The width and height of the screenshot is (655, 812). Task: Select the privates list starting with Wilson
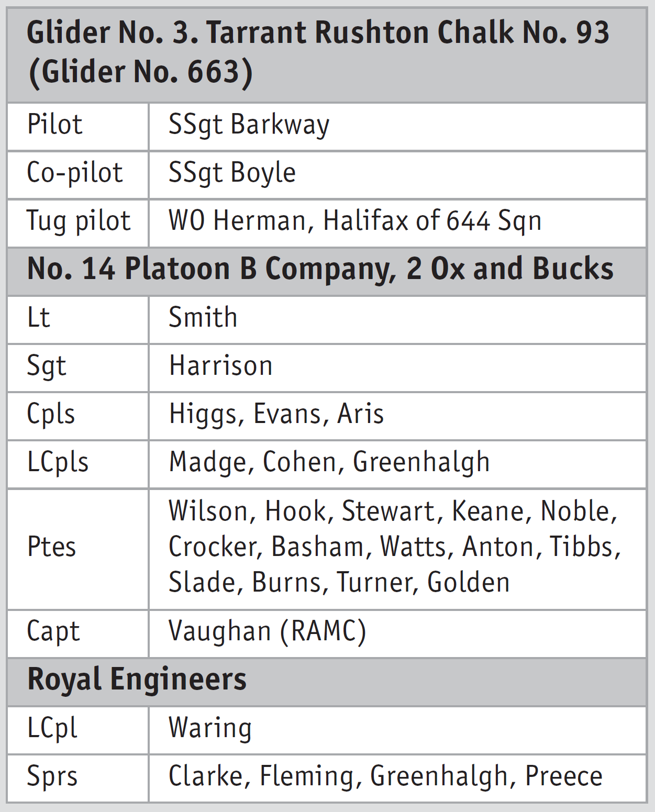(x=393, y=548)
